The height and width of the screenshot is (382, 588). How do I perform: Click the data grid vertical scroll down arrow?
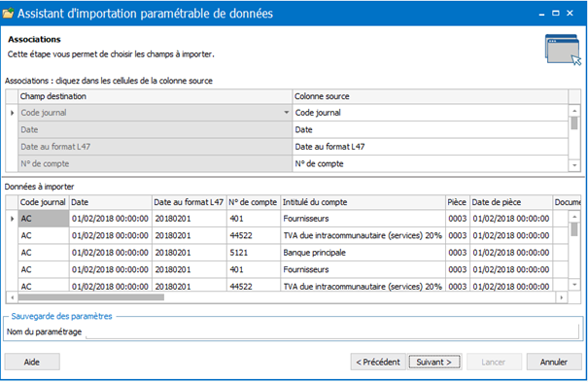[574, 285]
